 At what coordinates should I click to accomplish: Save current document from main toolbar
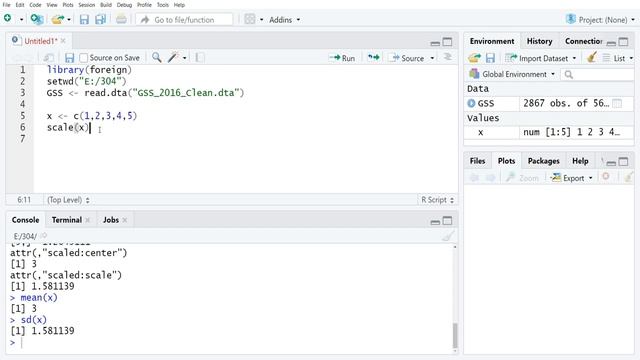pyautogui.click(x=84, y=19)
